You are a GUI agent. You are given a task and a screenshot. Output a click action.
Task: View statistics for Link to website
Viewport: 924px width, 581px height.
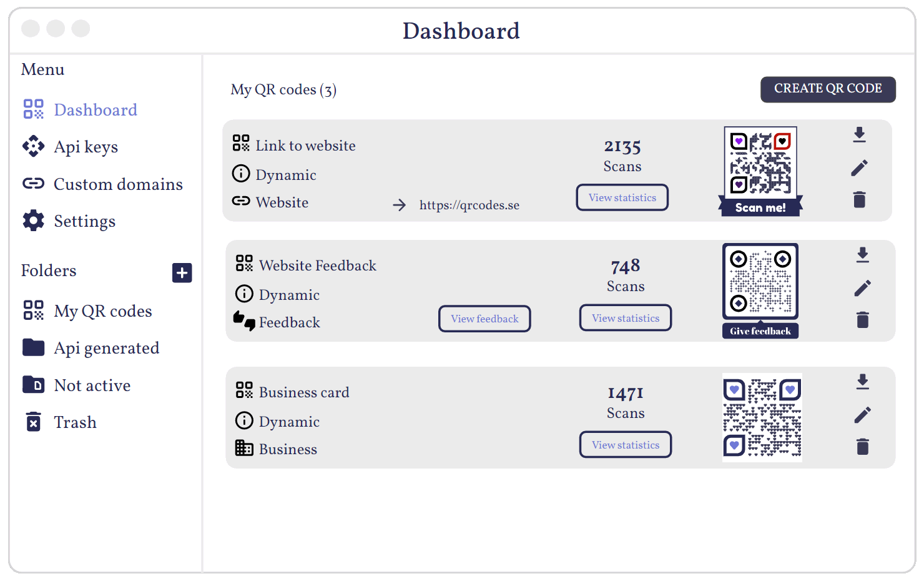(622, 197)
